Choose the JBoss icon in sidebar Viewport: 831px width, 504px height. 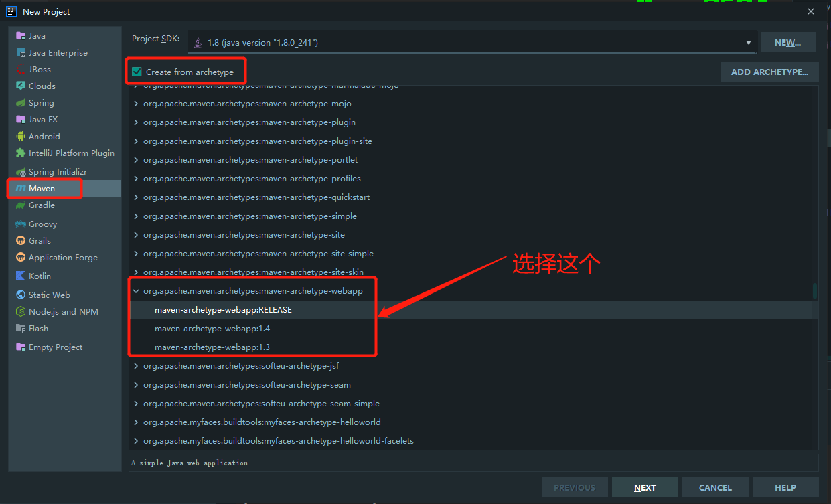pyautogui.click(x=21, y=70)
